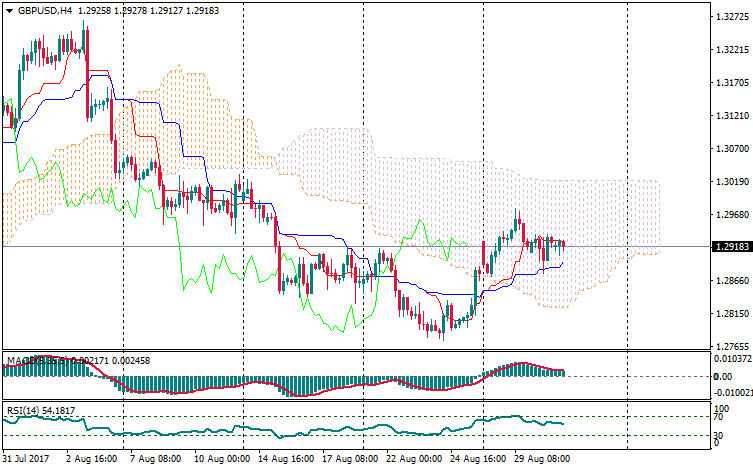Click the MACD 0.00 scale value
The width and height of the screenshot is (753, 470).
(720, 376)
